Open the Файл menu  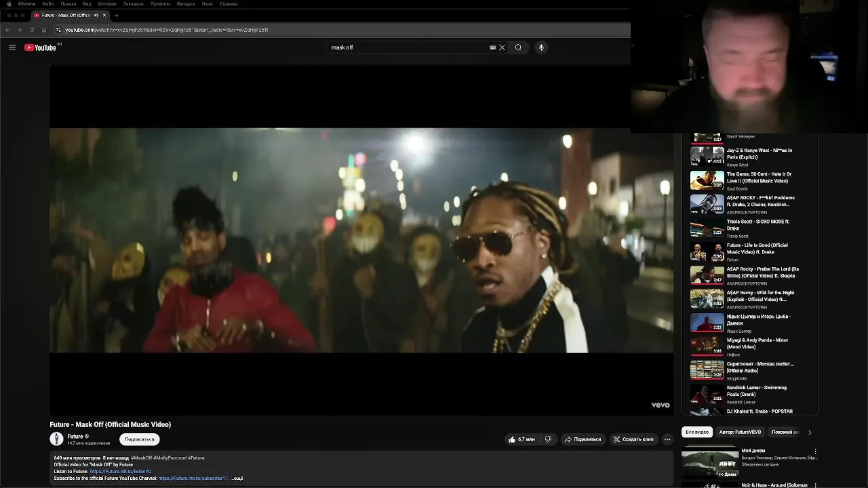(x=48, y=4)
